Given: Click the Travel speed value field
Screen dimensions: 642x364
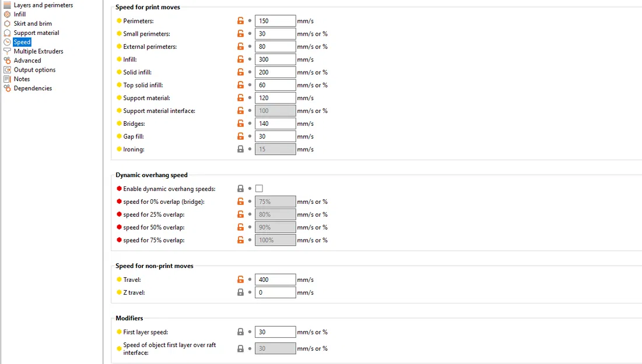Looking at the screenshot, I should [275, 280].
